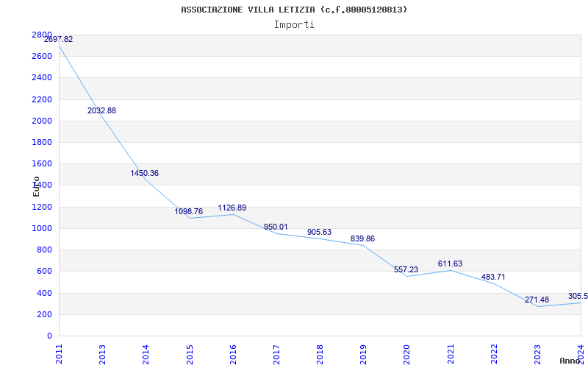The width and height of the screenshot is (588, 368).
Task: Click the 611.63 data label
Action: tap(450, 264)
